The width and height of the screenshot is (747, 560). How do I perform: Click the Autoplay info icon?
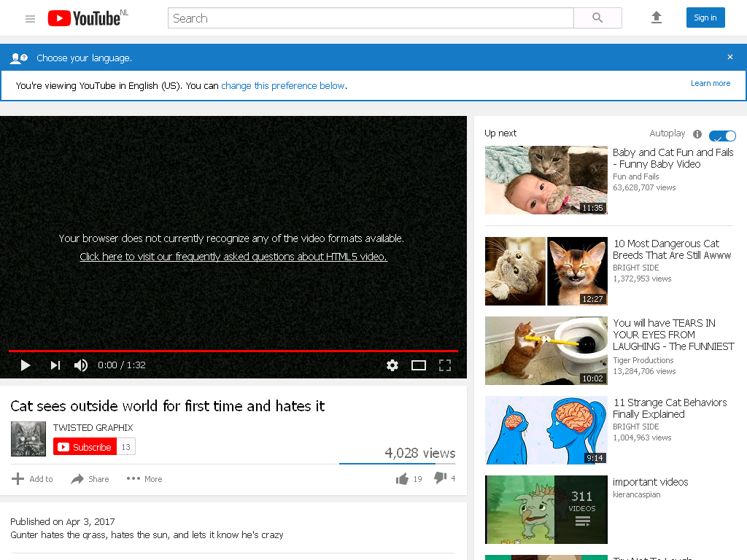point(697,134)
